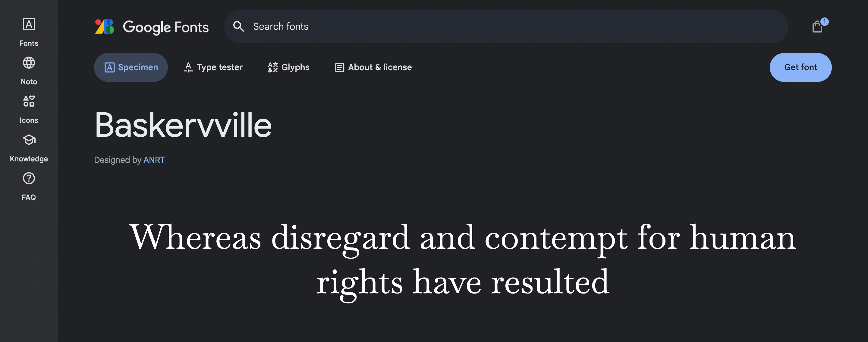This screenshot has width=868, height=342.
Task: Focus the Search fonts input field
Action: pos(505,26)
